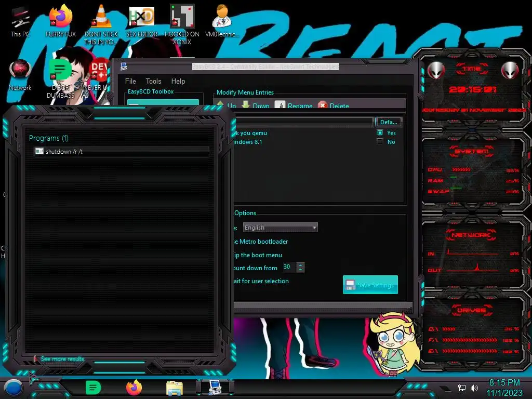The image size is (532, 399).
Task: Select Count down from option
Action: click(x=256, y=268)
